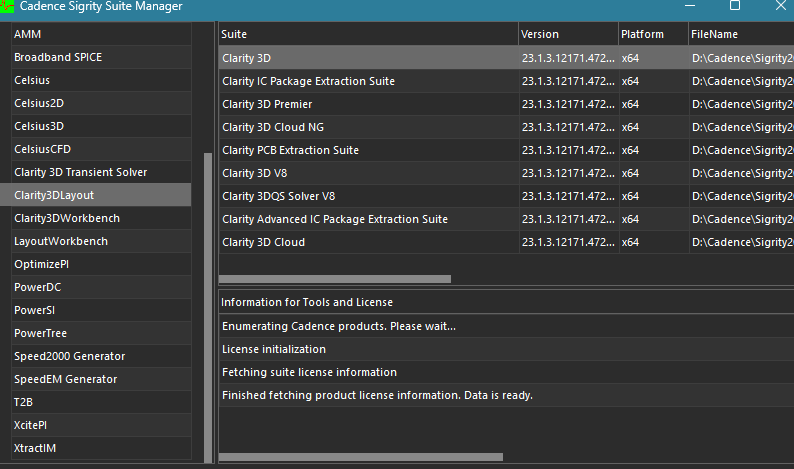
Task: Pick the Clarity 3D V8 suite
Action: (x=506, y=173)
